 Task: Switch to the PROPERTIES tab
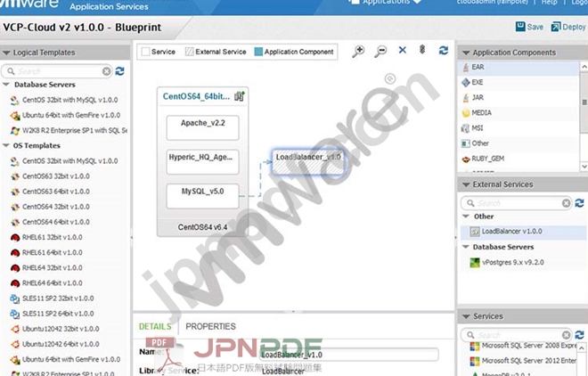coord(210,326)
